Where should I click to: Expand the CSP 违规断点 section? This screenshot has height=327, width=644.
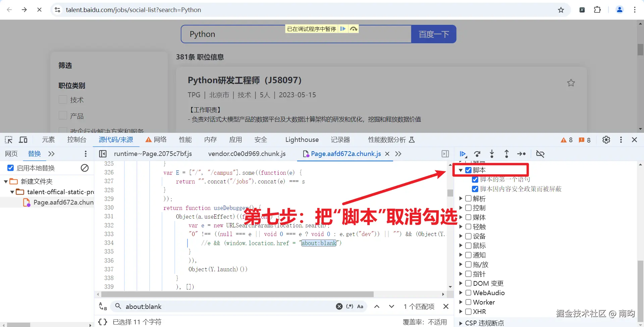(x=461, y=323)
